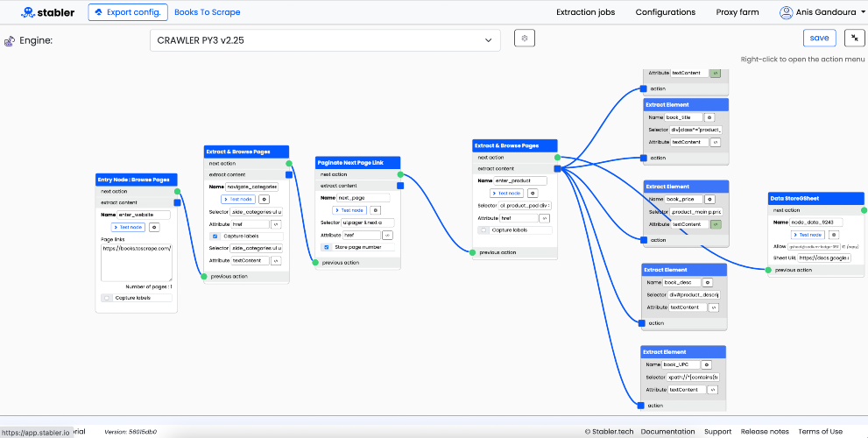Click the collapse fullscreen arrows icon

855,38
